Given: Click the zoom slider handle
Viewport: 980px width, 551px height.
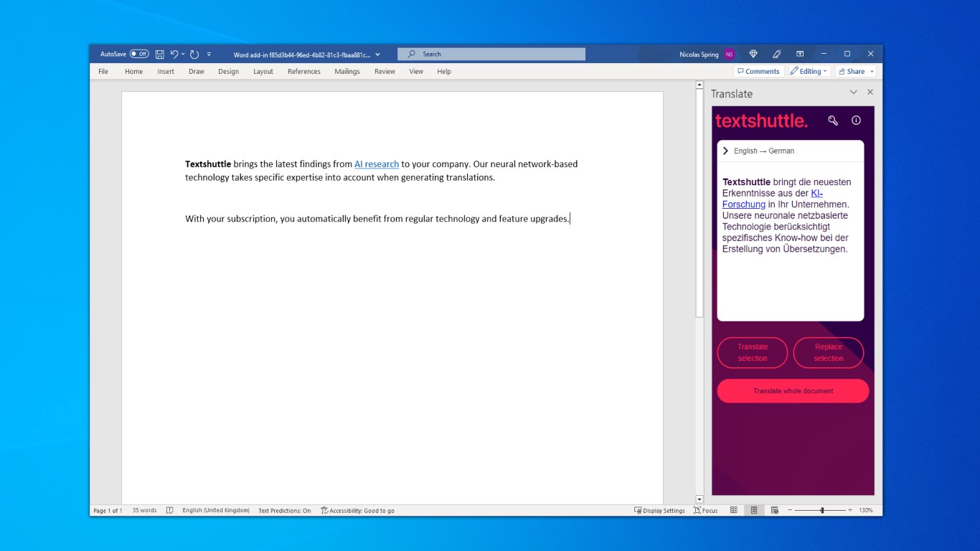Looking at the screenshot, I should (822, 510).
